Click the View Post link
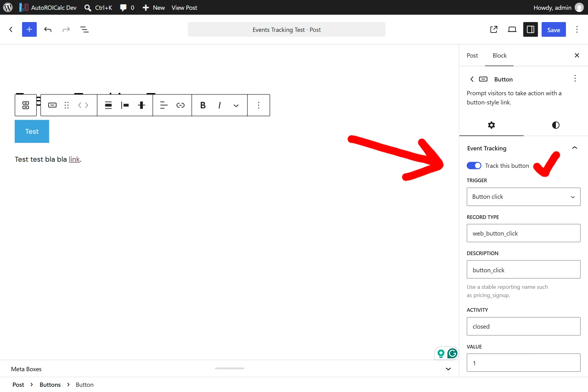Screen dimensions: 588x392 point(184,7)
